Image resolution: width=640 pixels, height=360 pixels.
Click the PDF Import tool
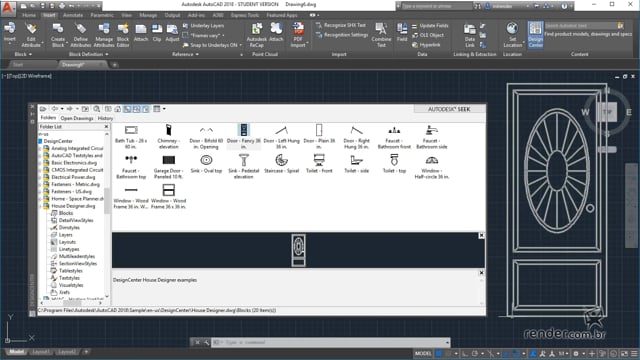click(x=298, y=35)
